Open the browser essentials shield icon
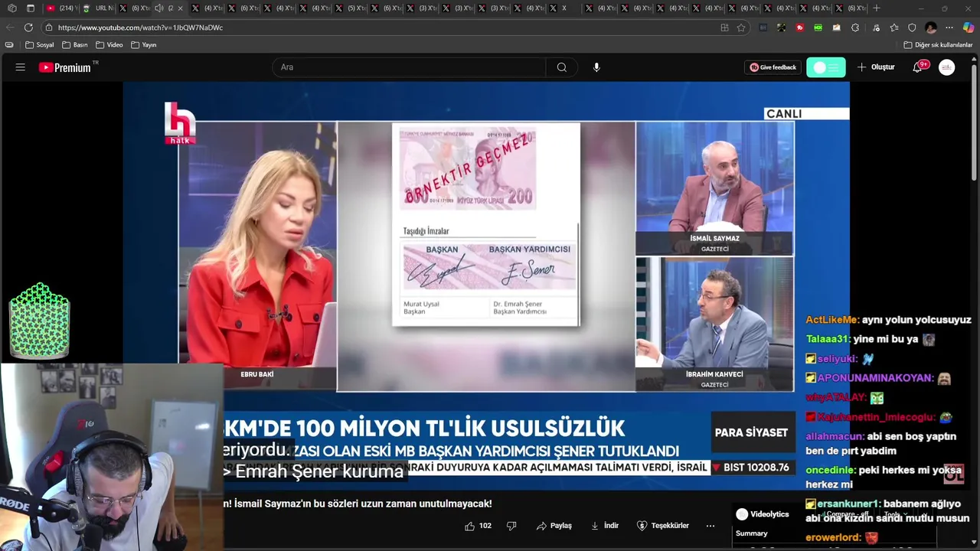The width and height of the screenshot is (980, 551). [x=912, y=28]
